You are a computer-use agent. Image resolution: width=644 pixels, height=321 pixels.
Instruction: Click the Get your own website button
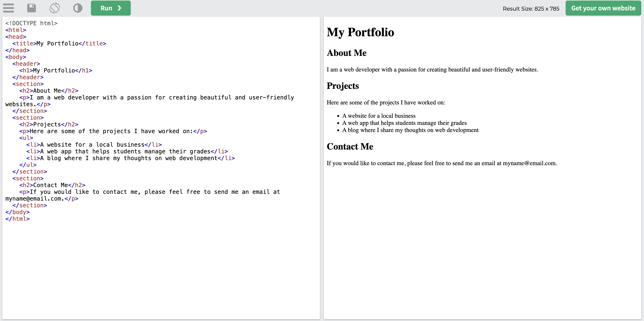[x=603, y=8]
